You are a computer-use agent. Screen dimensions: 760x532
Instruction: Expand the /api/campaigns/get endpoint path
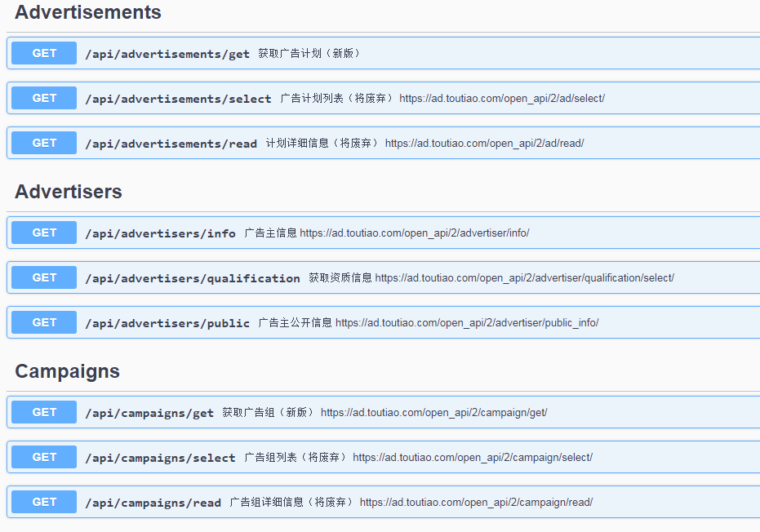tap(149, 414)
